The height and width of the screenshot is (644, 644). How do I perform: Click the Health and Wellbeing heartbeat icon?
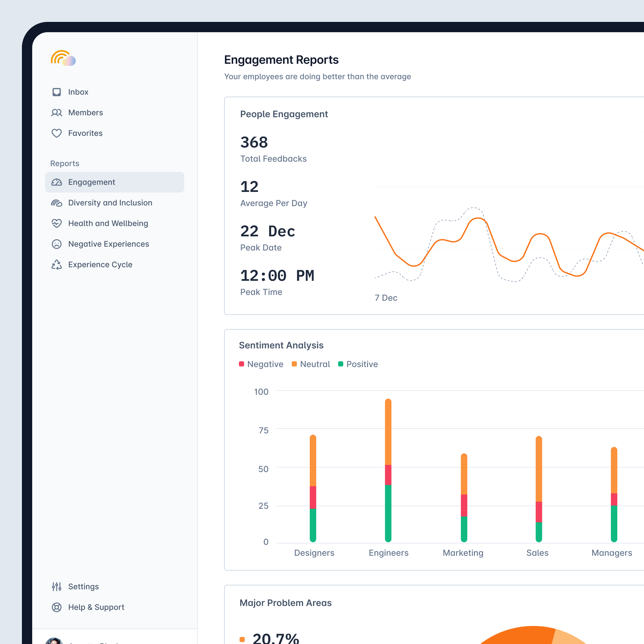pos(57,223)
